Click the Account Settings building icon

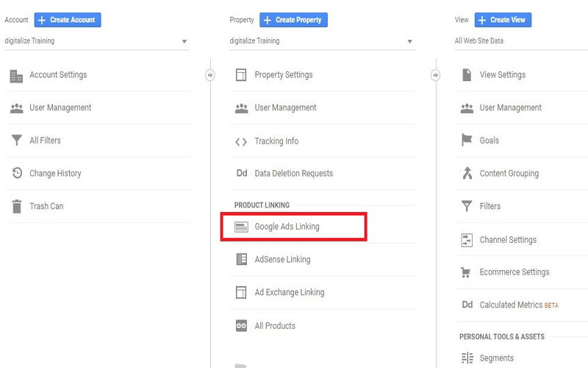[16, 75]
